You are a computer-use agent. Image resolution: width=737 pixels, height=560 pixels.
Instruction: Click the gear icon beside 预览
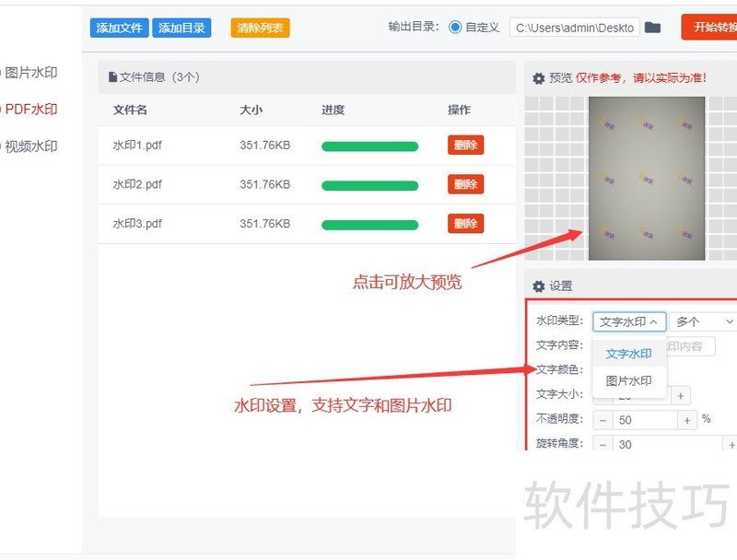[x=539, y=77]
